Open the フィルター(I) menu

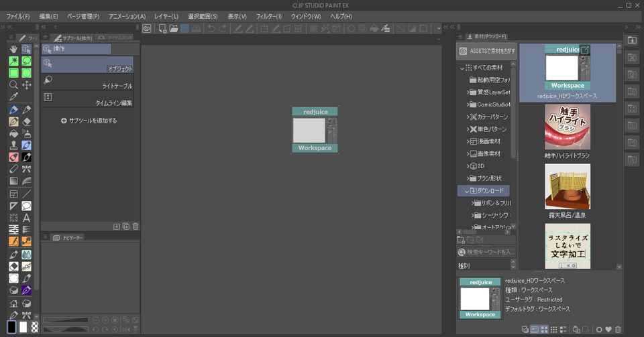(268, 16)
